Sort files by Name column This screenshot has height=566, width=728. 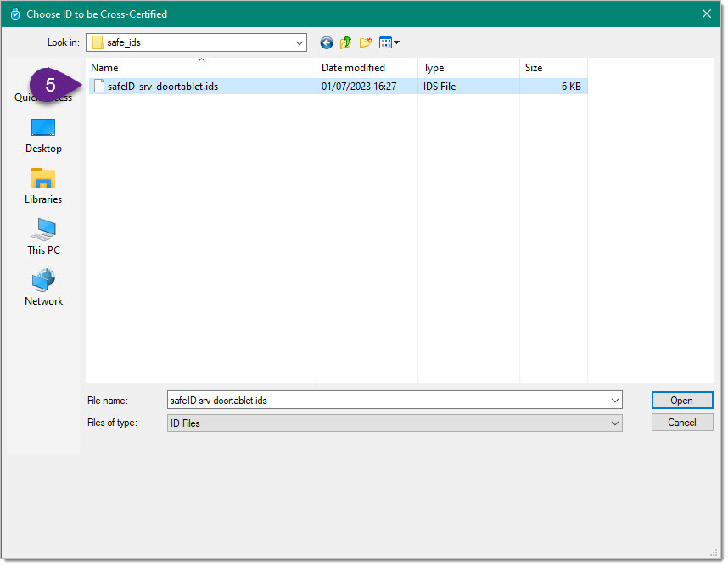201,68
